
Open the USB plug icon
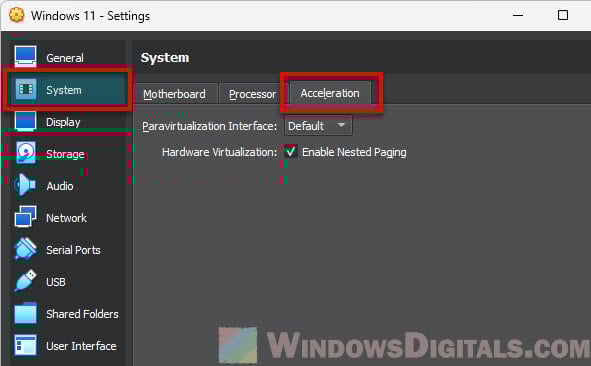[25, 281]
